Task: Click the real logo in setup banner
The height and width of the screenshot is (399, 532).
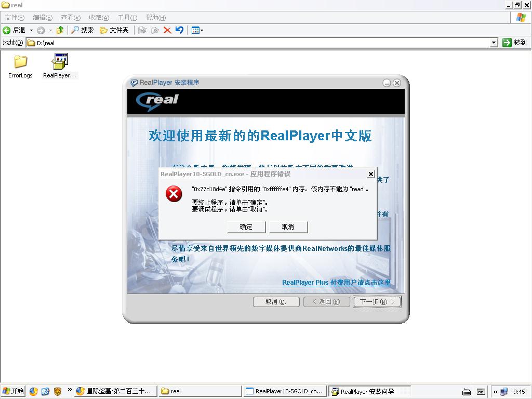Action: [x=157, y=101]
